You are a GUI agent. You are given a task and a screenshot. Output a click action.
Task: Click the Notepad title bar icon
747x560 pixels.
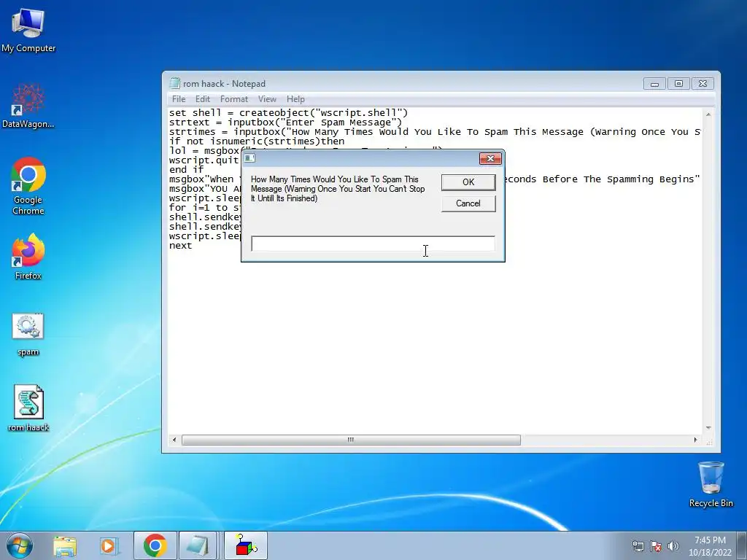(x=175, y=83)
